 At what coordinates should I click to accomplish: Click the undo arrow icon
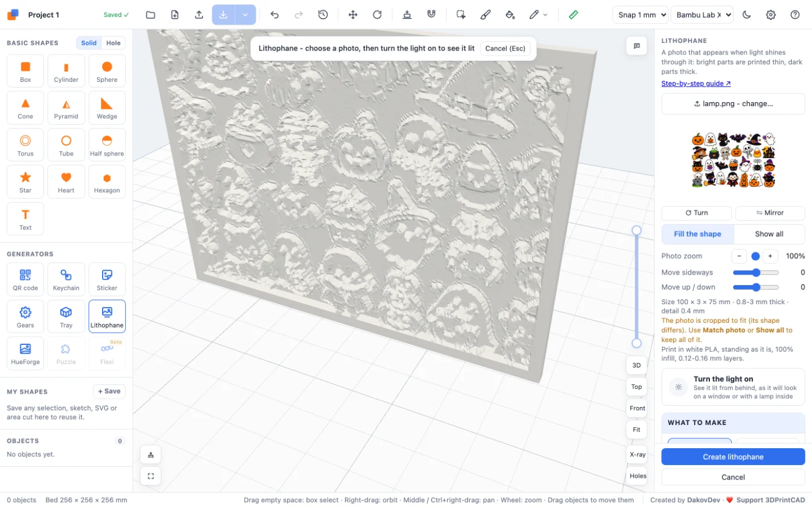pyautogui.click(x=274, y=15)
